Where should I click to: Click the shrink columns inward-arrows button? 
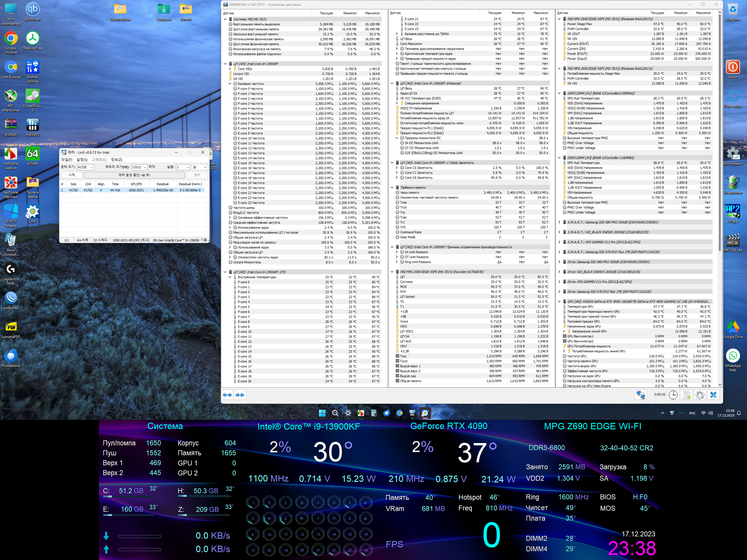(240, 395)
